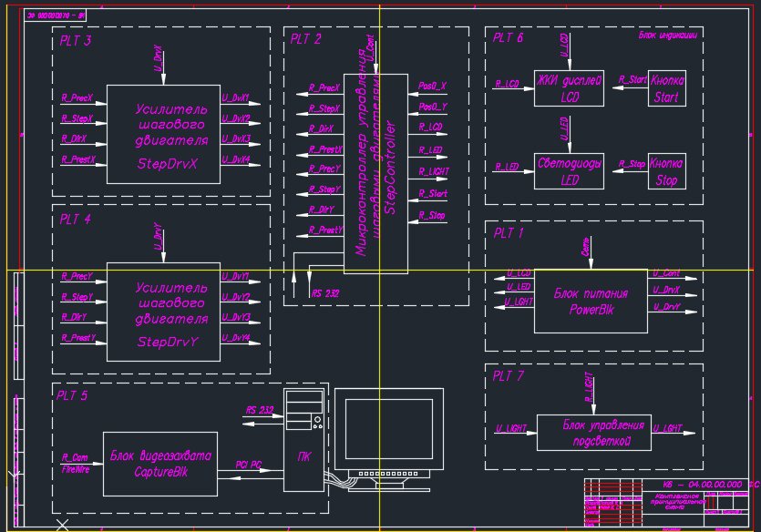
Task: Select the PLT 4 label
Action: [76, 220]
